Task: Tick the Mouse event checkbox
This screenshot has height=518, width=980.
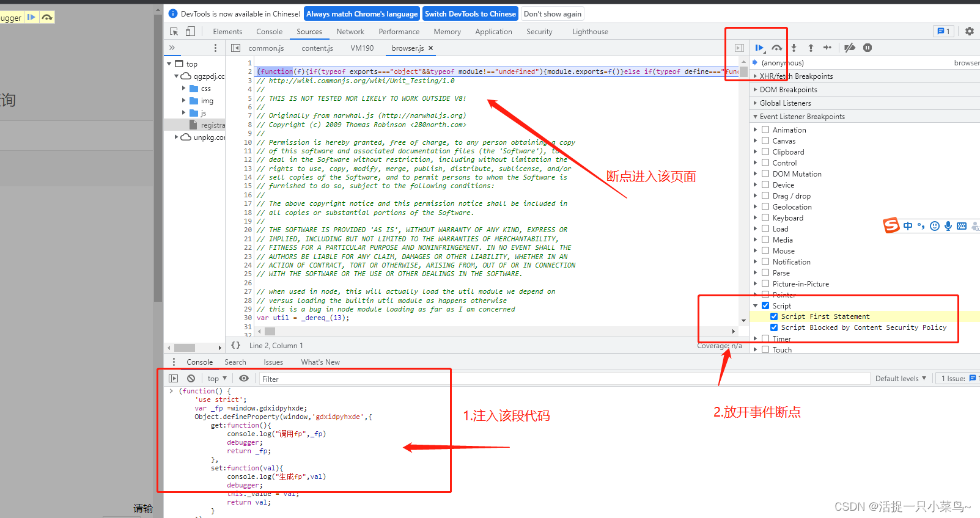Action: pos(765,250)
